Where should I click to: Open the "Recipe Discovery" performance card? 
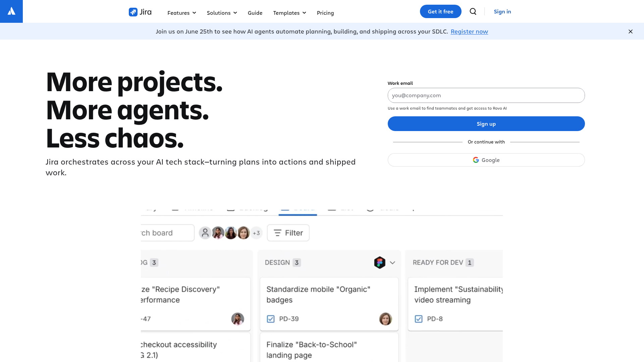[196, 304]
